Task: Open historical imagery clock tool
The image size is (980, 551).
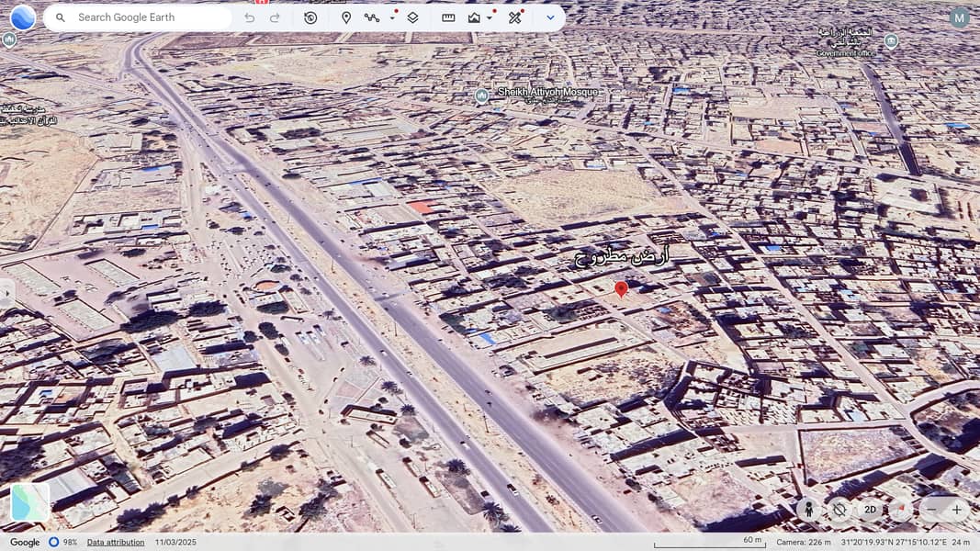Action: tap(310, 17)
